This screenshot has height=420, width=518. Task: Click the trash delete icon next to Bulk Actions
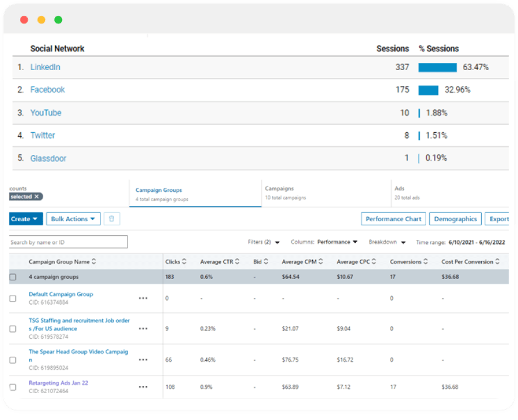[111, 218]
